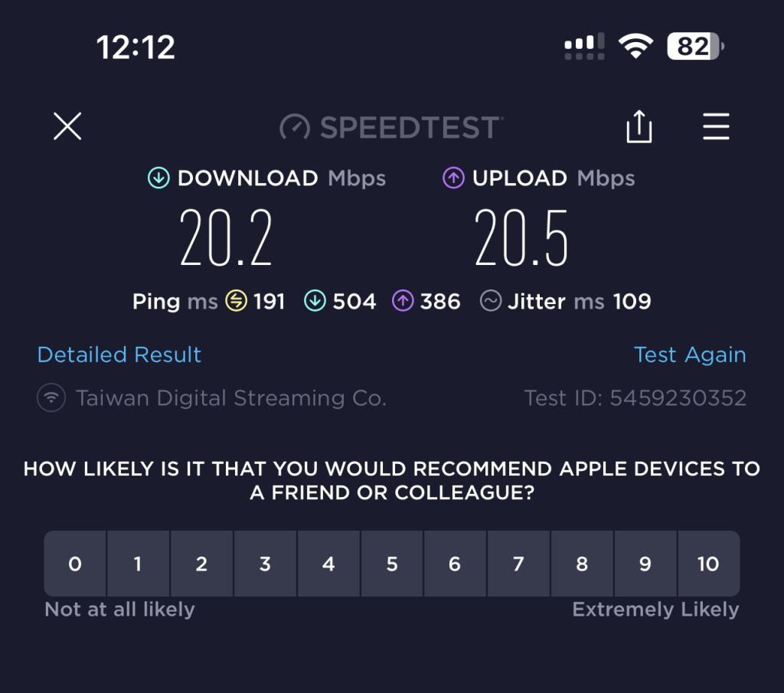Viewport: 784px width, 693px height.
Task: Open the hamburger menu
Action: coord(716,126)
